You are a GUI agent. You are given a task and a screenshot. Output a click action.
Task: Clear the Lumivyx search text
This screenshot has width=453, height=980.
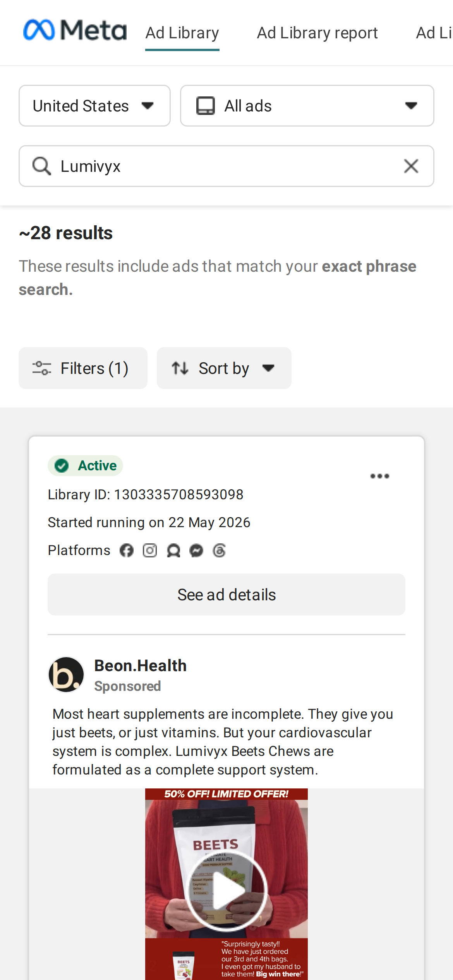(411, 166)
